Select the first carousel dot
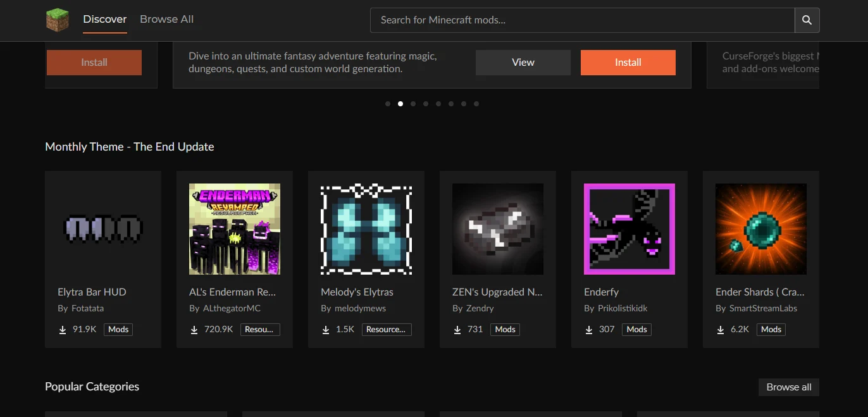Image resolution: width=868 pixels, height=417 pixels. 388,104
